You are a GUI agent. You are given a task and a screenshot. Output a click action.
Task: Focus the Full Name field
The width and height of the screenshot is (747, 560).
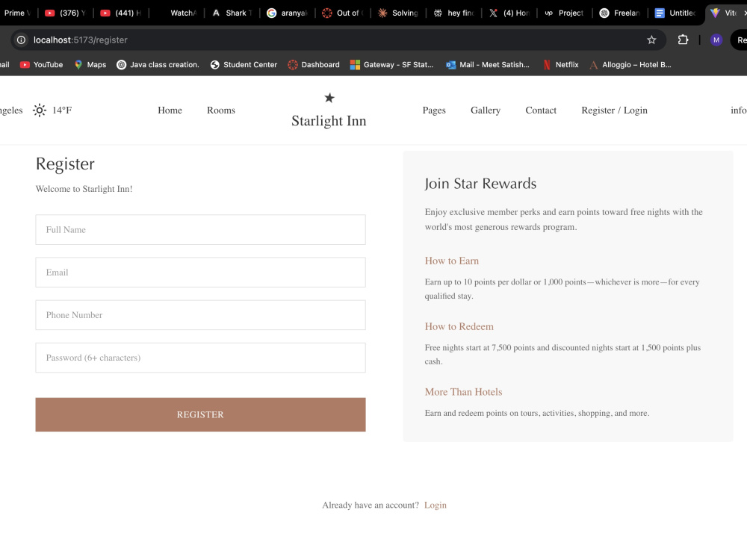pos(200,230)
